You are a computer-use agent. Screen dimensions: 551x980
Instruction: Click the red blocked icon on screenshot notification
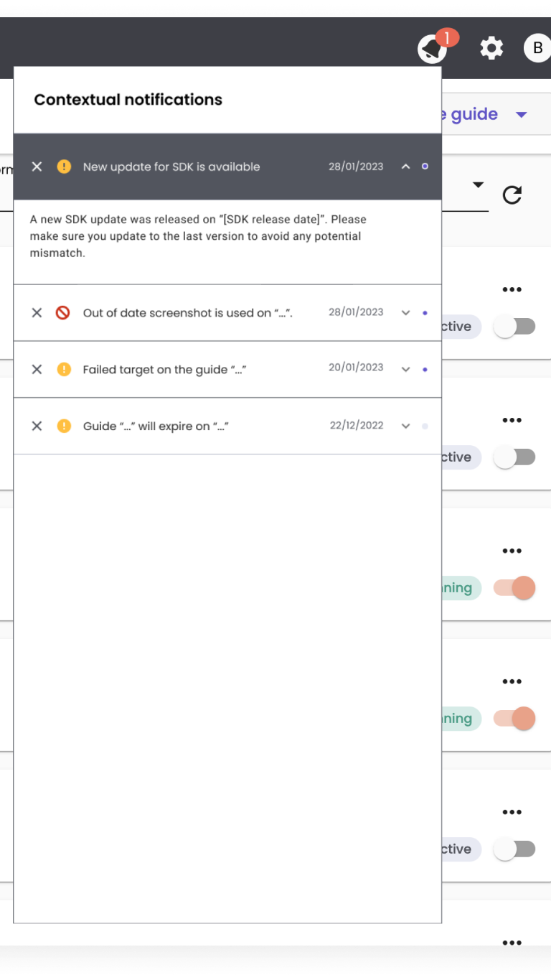(63, 313)
